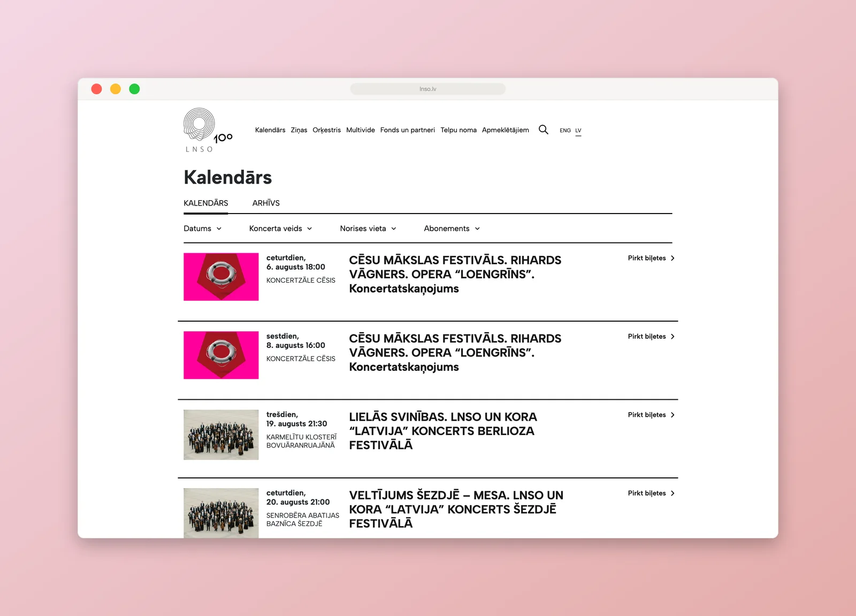Click pink lifebuoy thumbnail for 6. augusts

tap(221, 277)
